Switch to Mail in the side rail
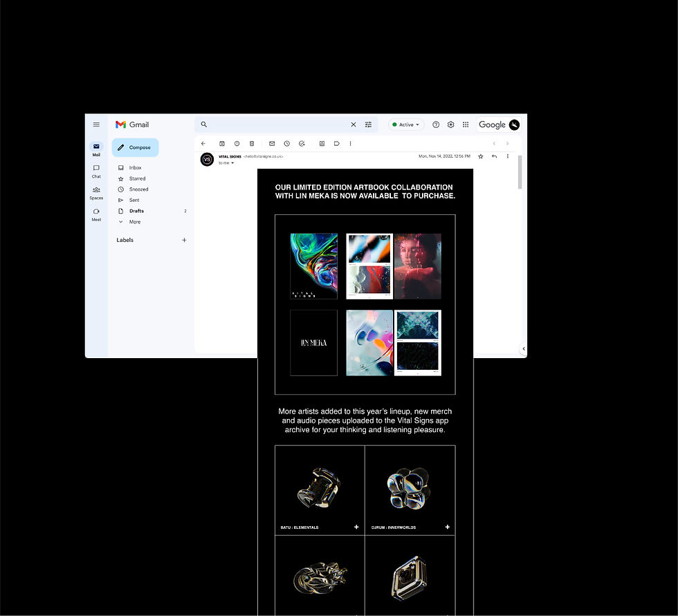The height and width of the screenshot is (616, 678). [96, 149]
